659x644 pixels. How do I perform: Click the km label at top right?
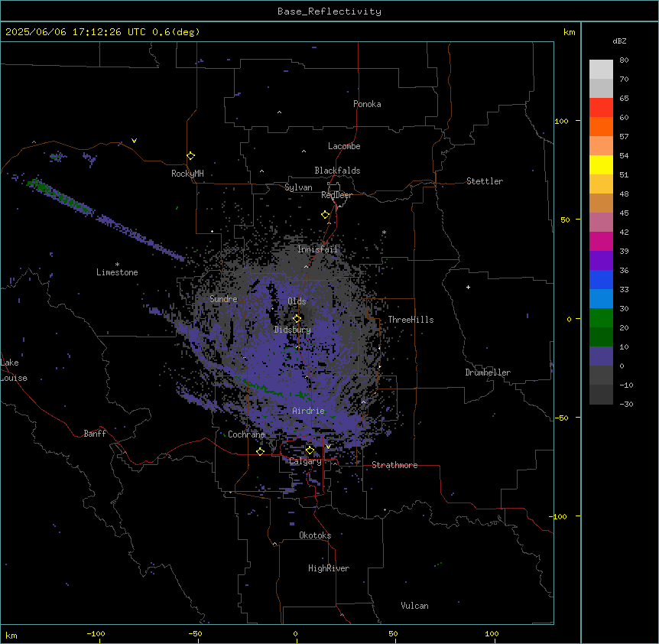(x=570, y=32)
